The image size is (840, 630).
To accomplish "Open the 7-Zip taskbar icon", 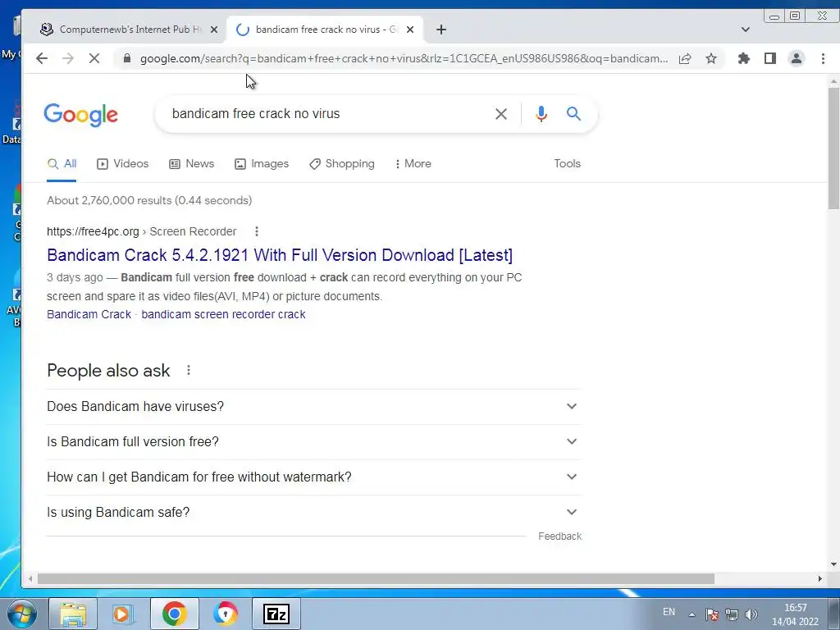I will (276, 614).
